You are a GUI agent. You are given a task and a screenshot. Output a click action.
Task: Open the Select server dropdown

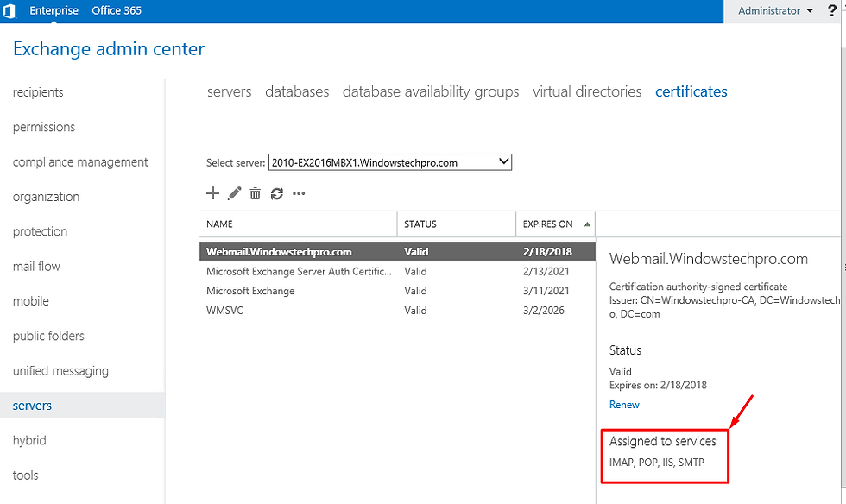click(x=390, y=162)
